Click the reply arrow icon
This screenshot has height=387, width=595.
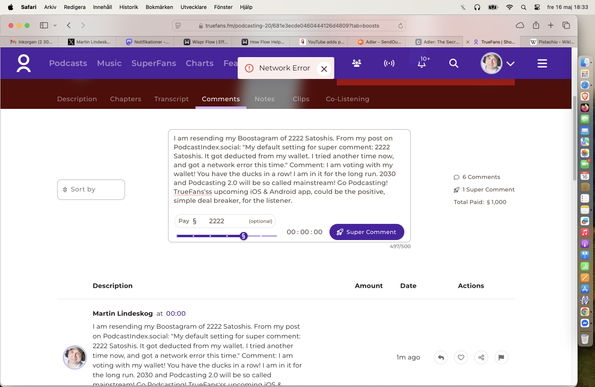click(441, 357)
